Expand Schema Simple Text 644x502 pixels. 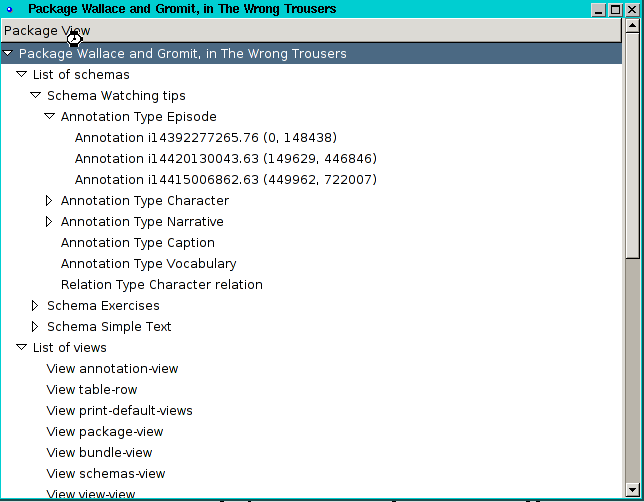pos(36,327)
